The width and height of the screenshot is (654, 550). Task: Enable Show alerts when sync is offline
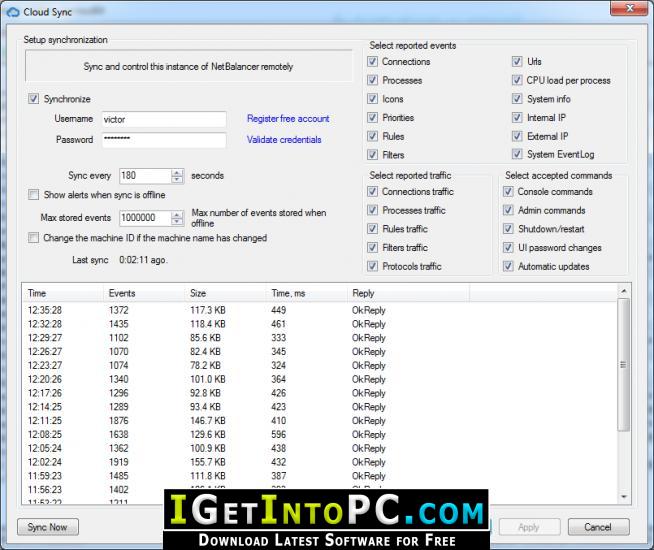tap(33, 195)
